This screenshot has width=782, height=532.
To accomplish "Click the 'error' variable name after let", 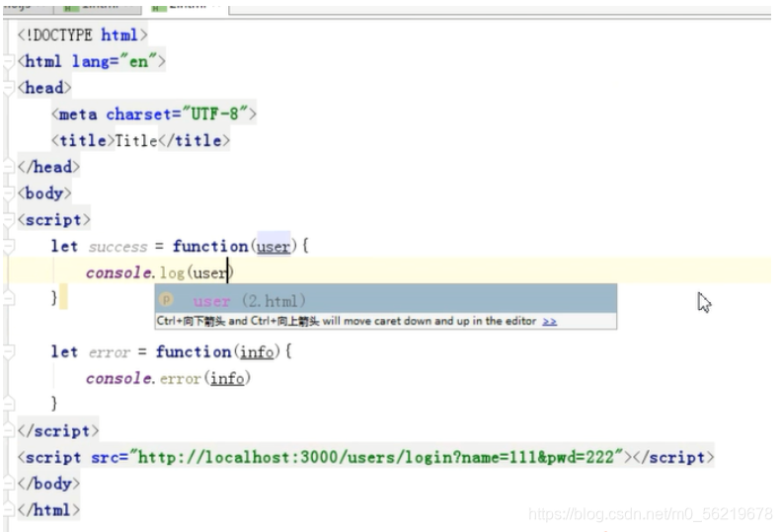I will tap(110, 353).
